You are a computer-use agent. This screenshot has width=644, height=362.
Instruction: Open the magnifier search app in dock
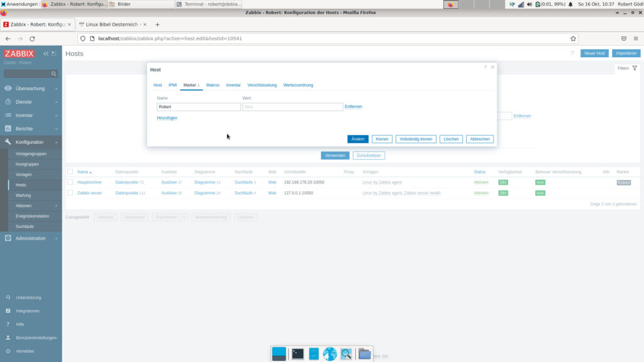coord(347,354)
